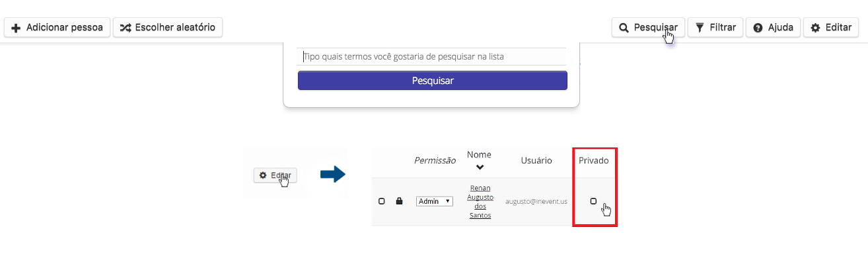
Task: Click the funnel icon on Filtrar
Action: 700,28
